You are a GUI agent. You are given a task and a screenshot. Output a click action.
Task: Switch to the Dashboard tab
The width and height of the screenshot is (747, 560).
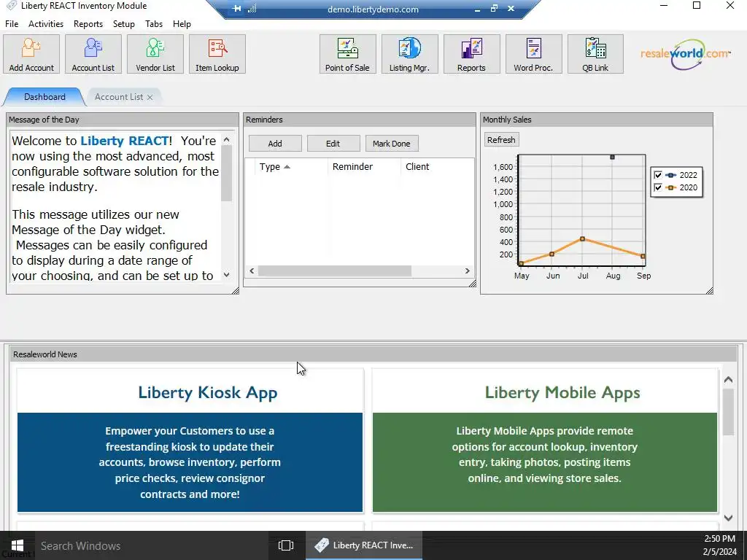44,97
